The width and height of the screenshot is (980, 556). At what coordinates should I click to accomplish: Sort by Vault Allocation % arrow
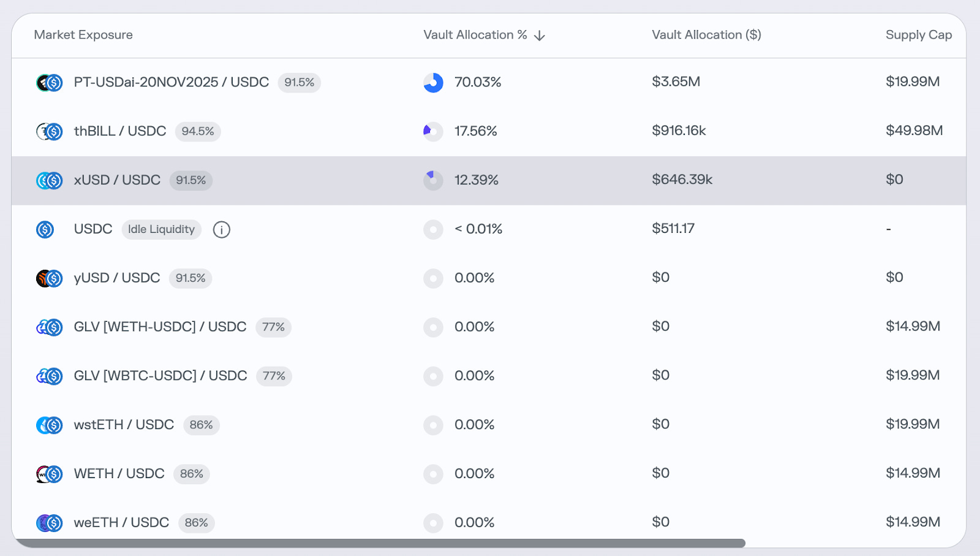pos(540,36)
